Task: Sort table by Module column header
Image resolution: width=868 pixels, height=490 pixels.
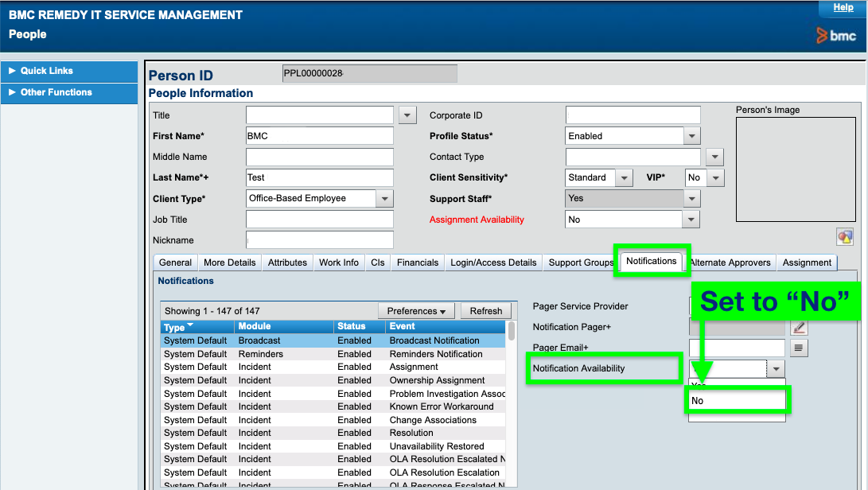Action: click(x=285, y=327)
